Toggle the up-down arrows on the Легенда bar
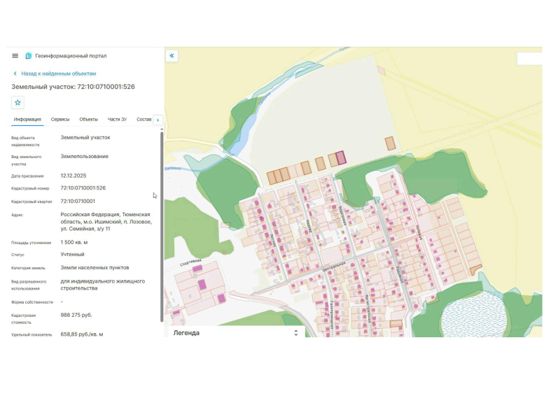This screenshot has height=396, width=560. coord(296,333)
